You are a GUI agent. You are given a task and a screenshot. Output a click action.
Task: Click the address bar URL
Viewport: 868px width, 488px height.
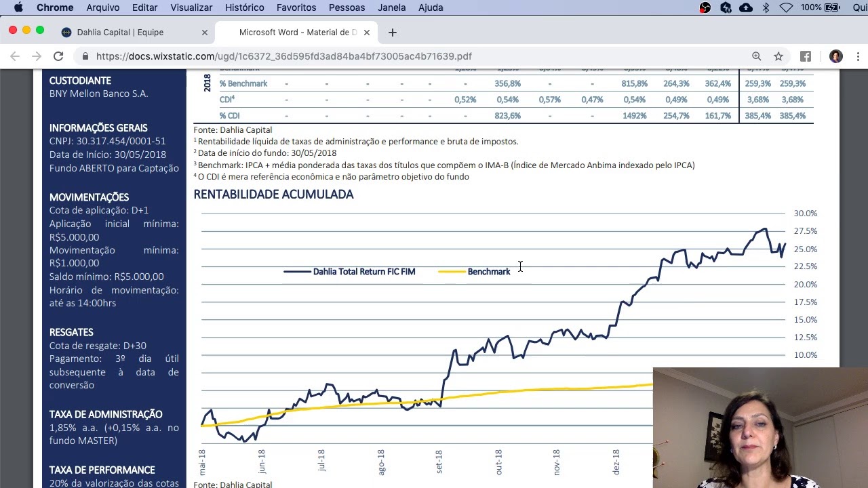point(283,56)
